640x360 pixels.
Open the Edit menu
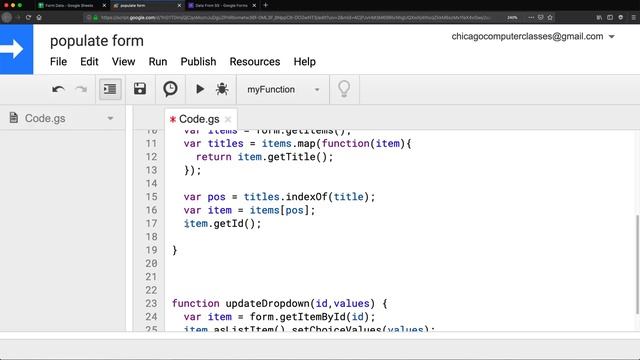89,62
